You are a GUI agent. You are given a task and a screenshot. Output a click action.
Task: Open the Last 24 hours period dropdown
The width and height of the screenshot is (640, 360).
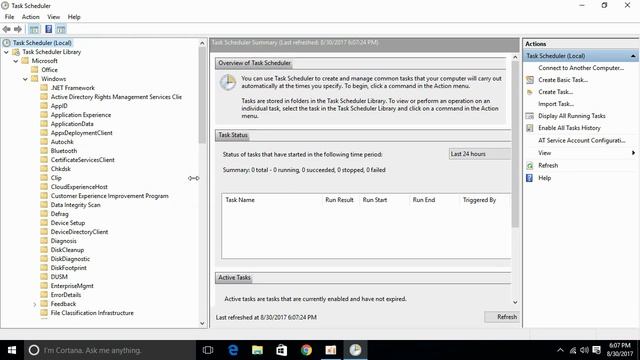[x=480, y=154]
